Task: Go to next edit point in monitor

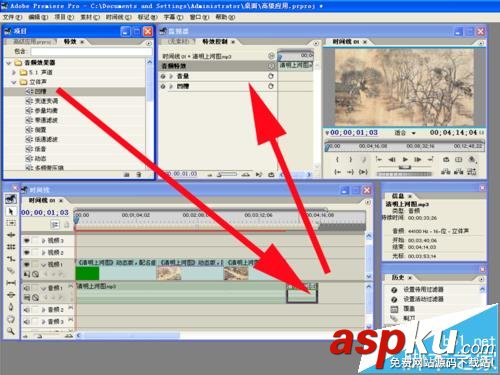Action: (430, 160)
